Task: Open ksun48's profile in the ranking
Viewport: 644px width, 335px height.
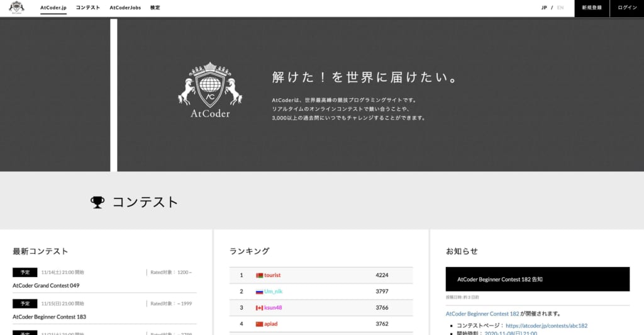Action: click(273, 307)
